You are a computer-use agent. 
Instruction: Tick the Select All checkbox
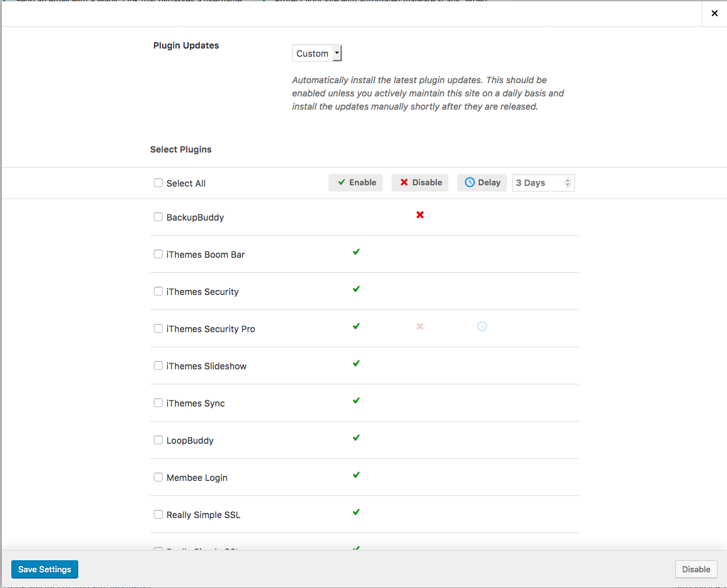(158, 183)
